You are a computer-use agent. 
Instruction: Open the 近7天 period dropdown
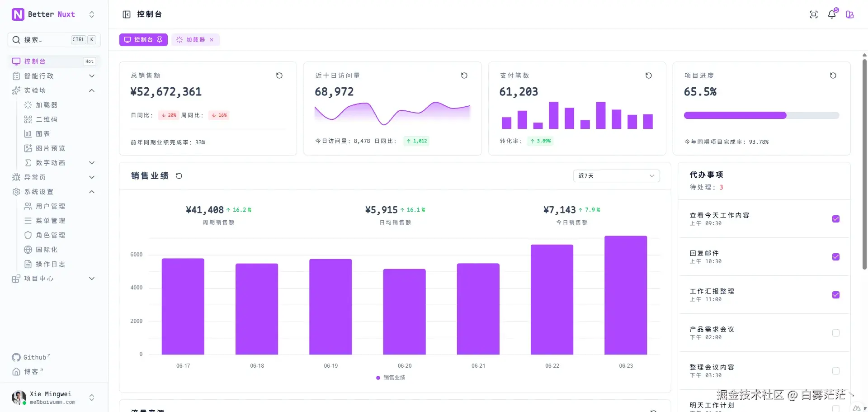pos(616,176)
